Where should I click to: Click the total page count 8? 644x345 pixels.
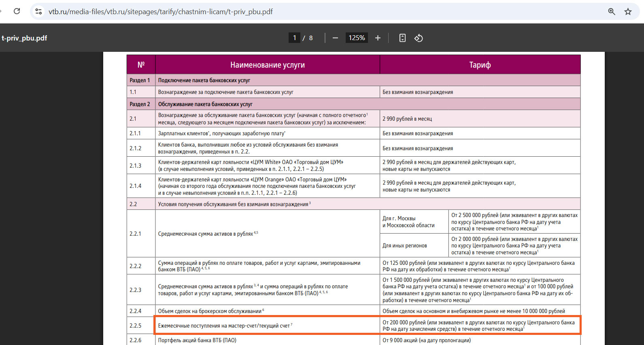[x=311, y=38]
